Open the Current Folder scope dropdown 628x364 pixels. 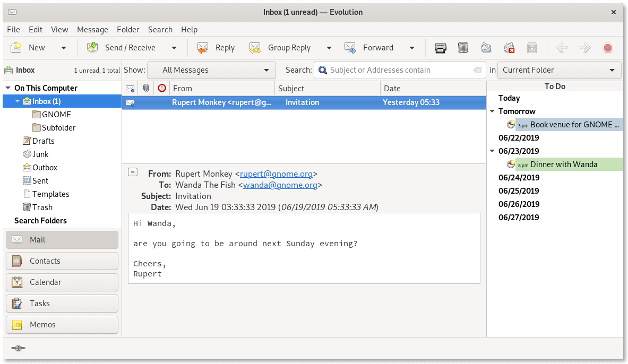[560, 70]
